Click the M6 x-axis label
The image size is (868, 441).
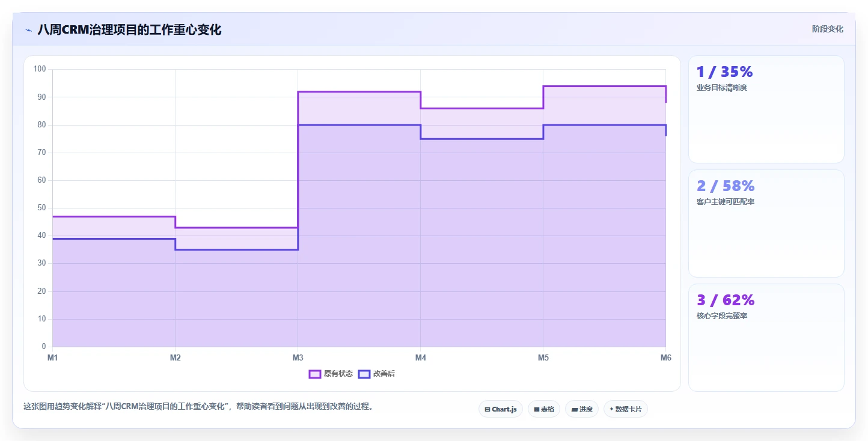click(666, 358)
